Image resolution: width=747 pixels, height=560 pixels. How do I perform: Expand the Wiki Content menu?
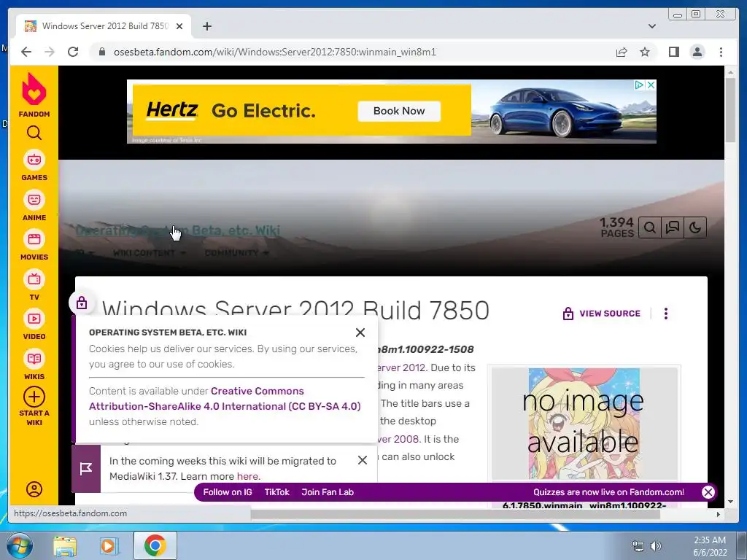coord(149,253)
